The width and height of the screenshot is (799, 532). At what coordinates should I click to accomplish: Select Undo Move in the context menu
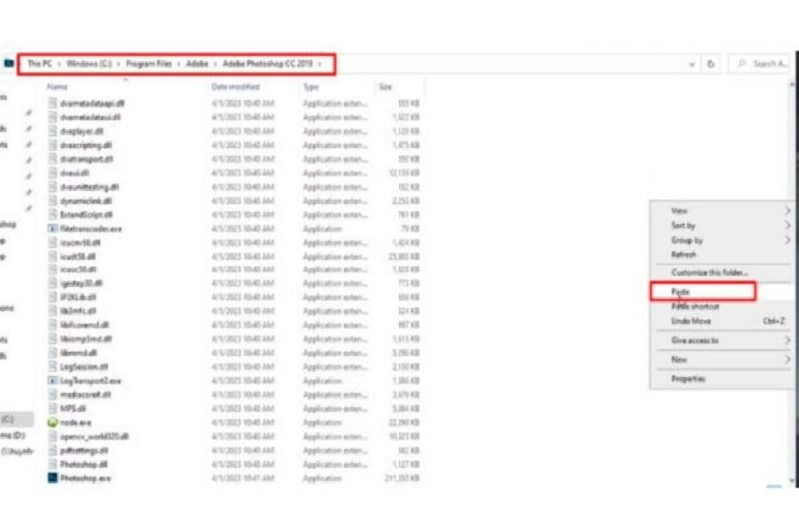tap(722, 321)
